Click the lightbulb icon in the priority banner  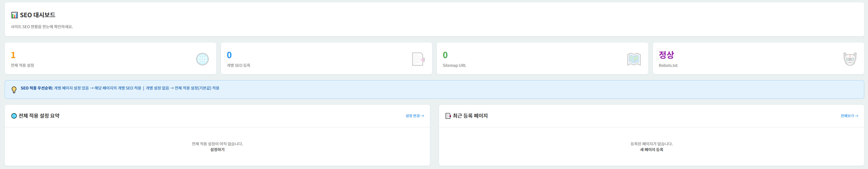14,89
